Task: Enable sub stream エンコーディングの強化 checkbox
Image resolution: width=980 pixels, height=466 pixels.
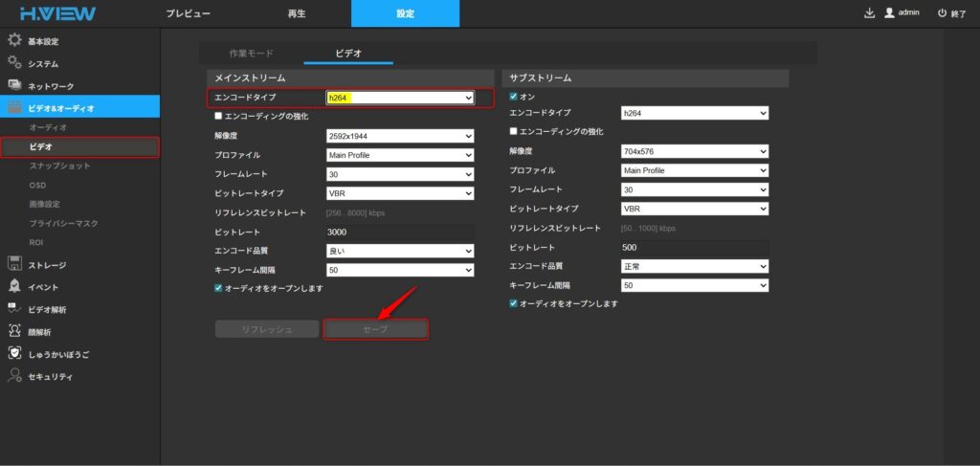Action: (x=514, y=132)
